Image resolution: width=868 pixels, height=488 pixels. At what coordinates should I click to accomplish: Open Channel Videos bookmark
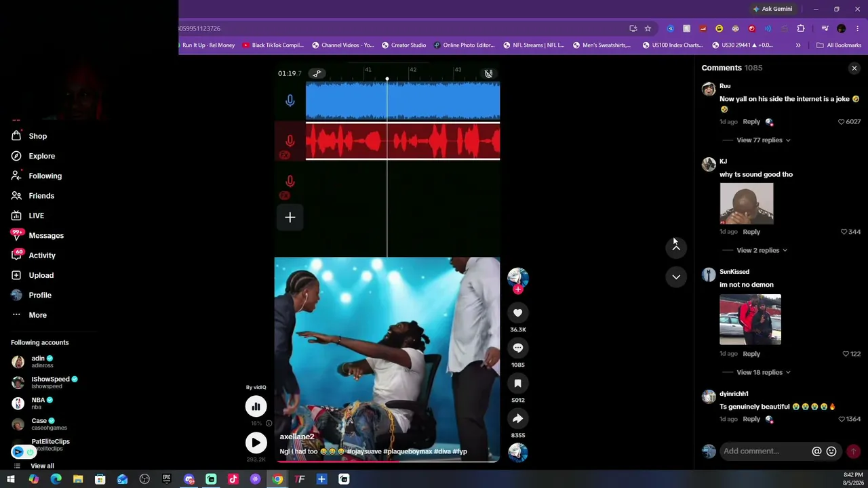tap(342, 45)
